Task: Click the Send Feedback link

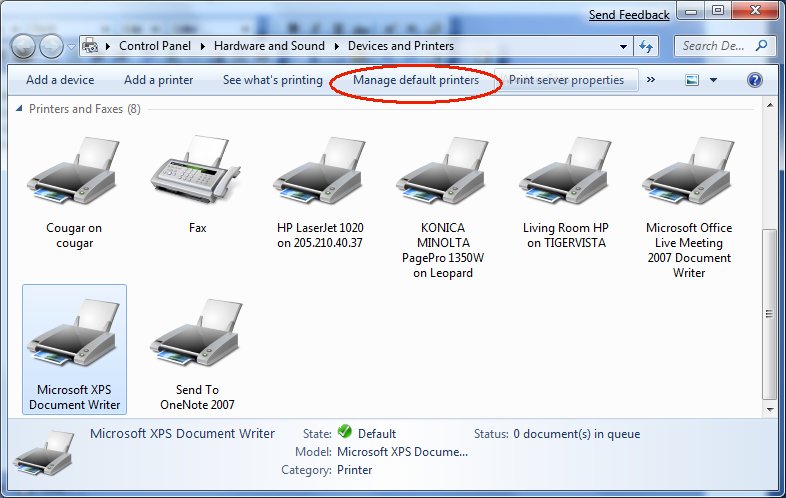Action: click(629, 15)
